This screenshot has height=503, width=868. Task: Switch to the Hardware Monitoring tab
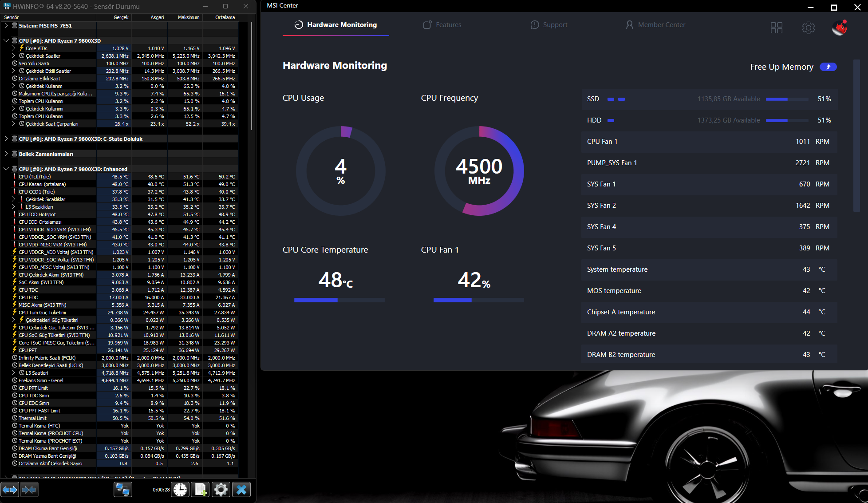coord(336,25)
